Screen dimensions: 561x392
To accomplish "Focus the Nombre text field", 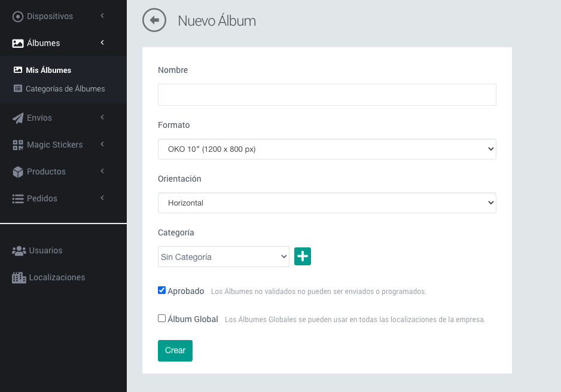I will (x=327, y=94).
